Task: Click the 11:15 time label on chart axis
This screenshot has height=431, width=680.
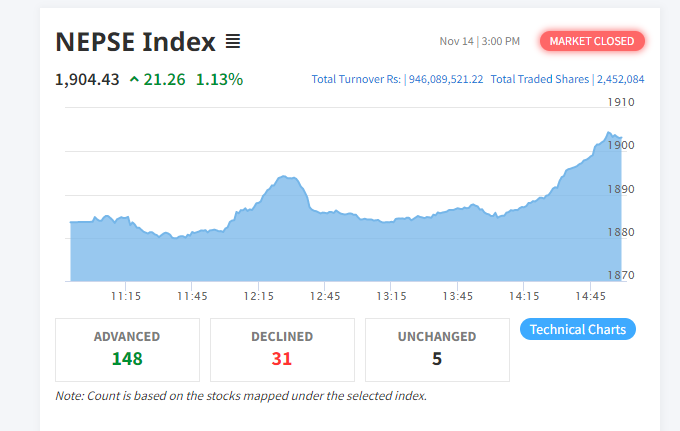Action: (x=125, y=296)
